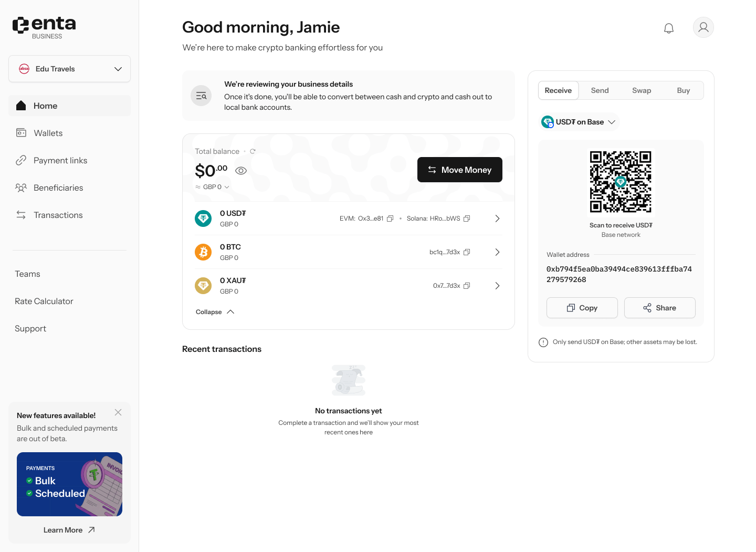Expand the USD₮ on Base selector
This screenshot has height=552, width=756.
(x=579, y=122)
